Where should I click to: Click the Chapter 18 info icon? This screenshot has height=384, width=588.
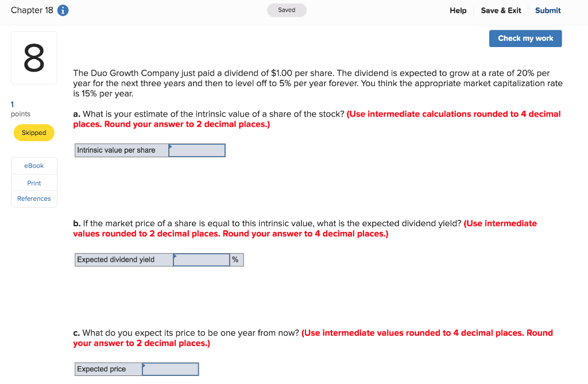tap(63, 10)
